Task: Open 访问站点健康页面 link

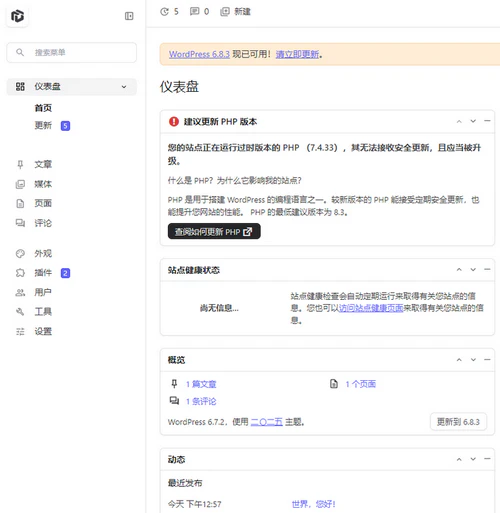Action: (x=371, y=308)
